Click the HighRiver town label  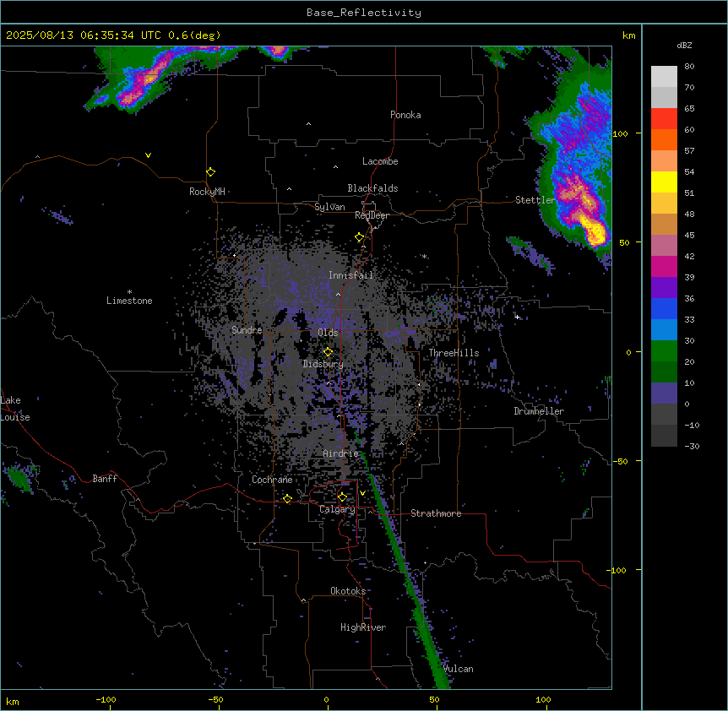(x=363, y=627)
